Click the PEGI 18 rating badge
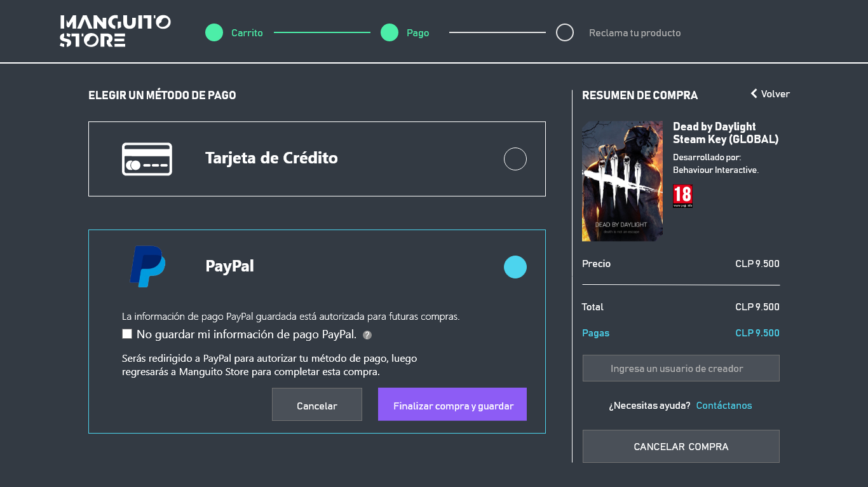The height and width of the screenshot is (487, 868). (x=682, y=196)
